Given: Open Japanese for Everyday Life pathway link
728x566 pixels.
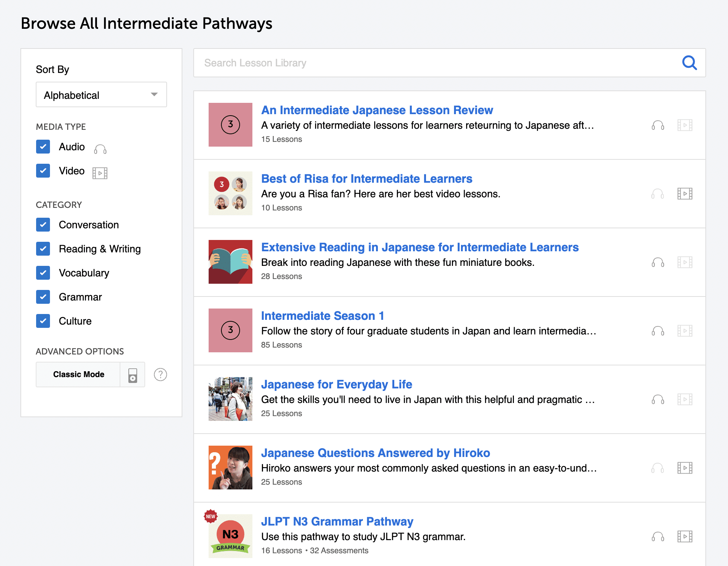Looking at the screenshot, I should 336,384.
